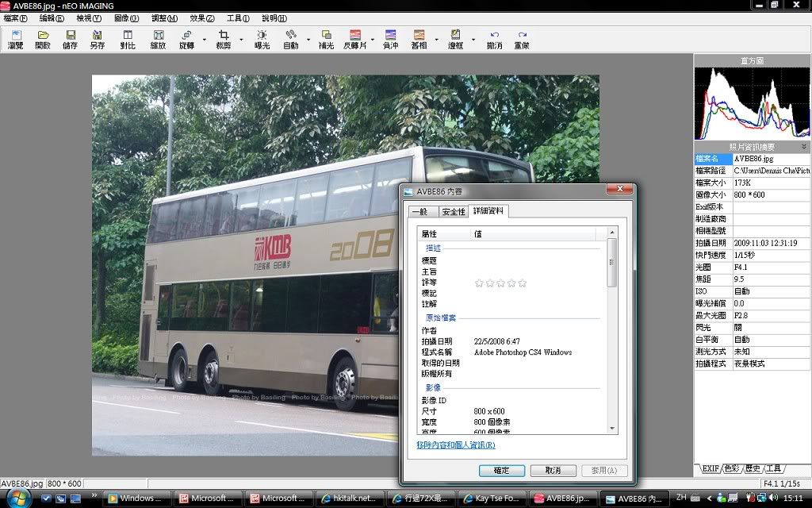Screen dimensions: 812x508
Task: Switch to EXIF tab in side panel
Action: click(x=710, y=468)
